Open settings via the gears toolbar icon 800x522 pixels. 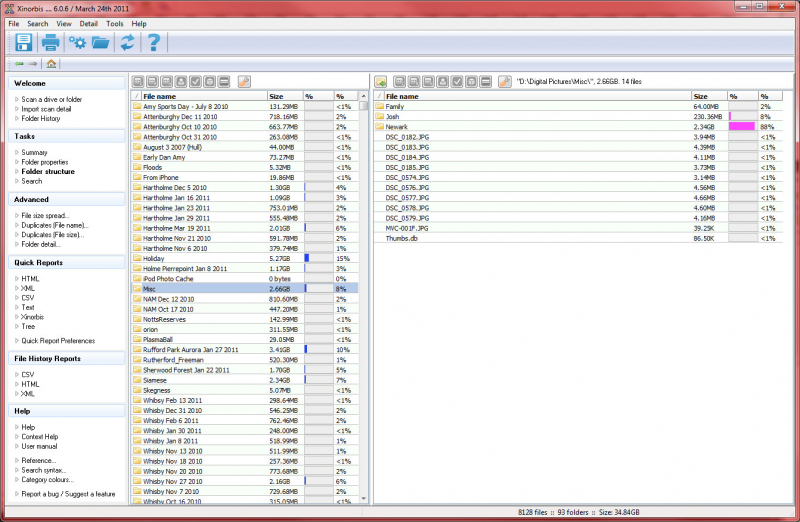(78, 42)
